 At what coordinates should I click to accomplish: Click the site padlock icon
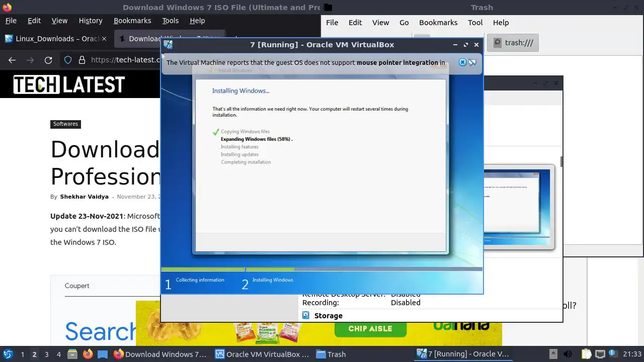pos(82,60)
